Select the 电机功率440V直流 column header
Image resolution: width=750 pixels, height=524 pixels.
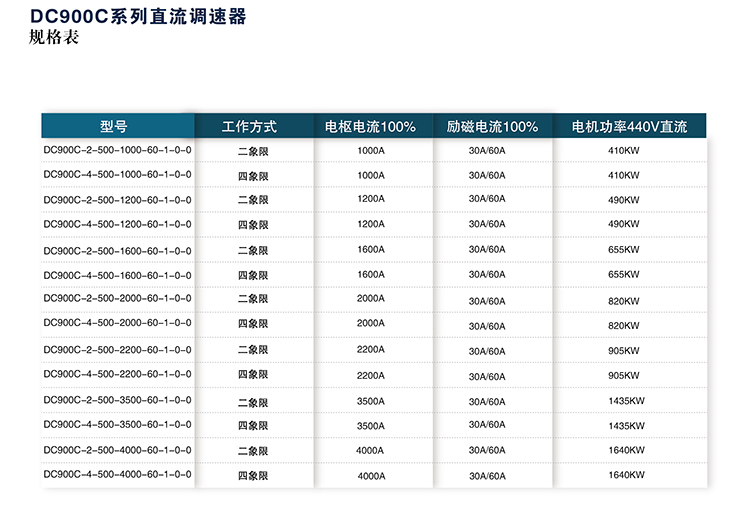629,127
